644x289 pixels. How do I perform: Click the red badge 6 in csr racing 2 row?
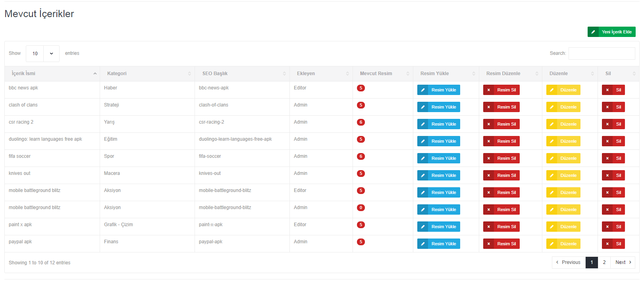(361, 122)
